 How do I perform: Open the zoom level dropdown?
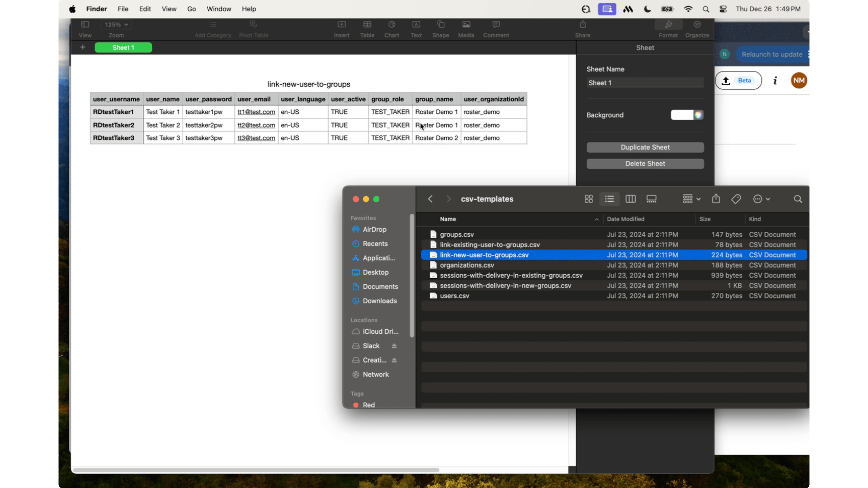click(116, 24)
